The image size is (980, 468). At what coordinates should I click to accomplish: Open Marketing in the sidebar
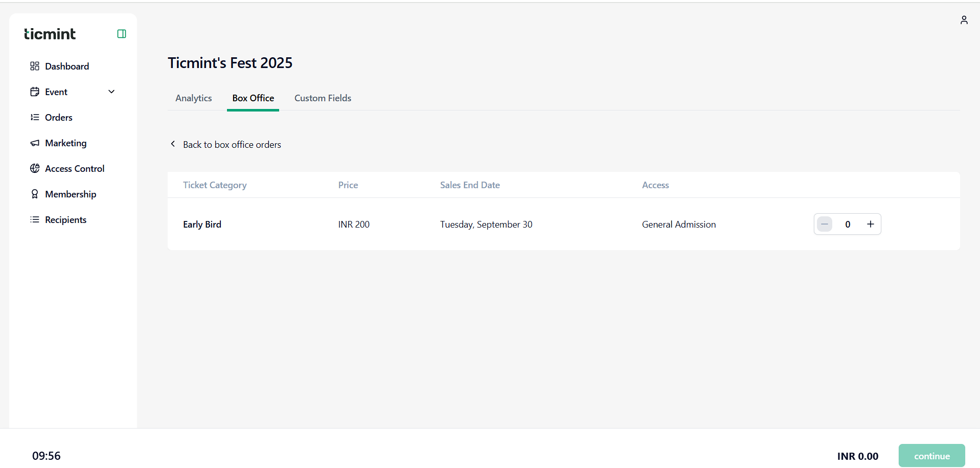(66, 143)
